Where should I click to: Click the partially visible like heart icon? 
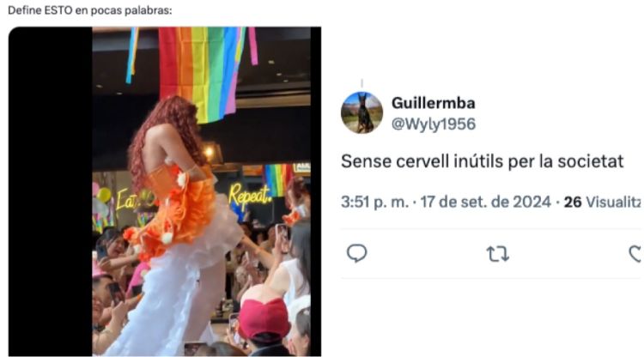pos(636,254)
